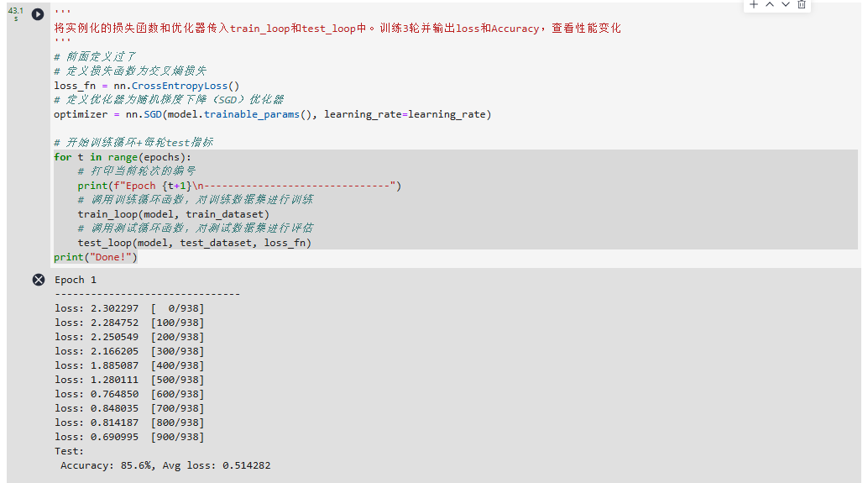The image size is (868, 483).
Task: Click the red docstring description line
Action: 337,29
